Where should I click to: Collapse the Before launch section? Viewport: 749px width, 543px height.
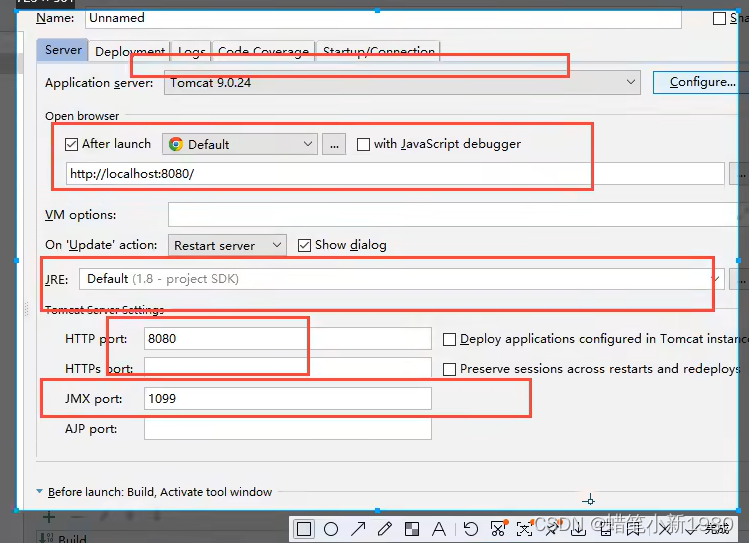click(40, 491)
